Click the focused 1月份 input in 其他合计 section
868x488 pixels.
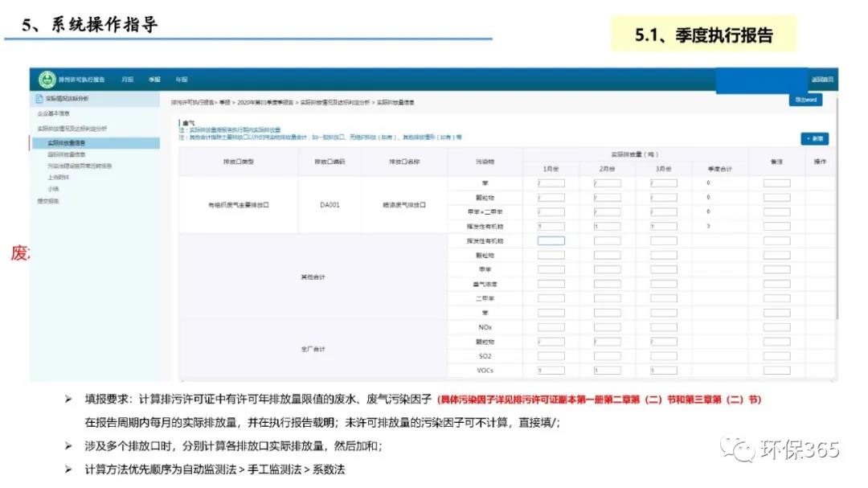(x=551, y=240)
